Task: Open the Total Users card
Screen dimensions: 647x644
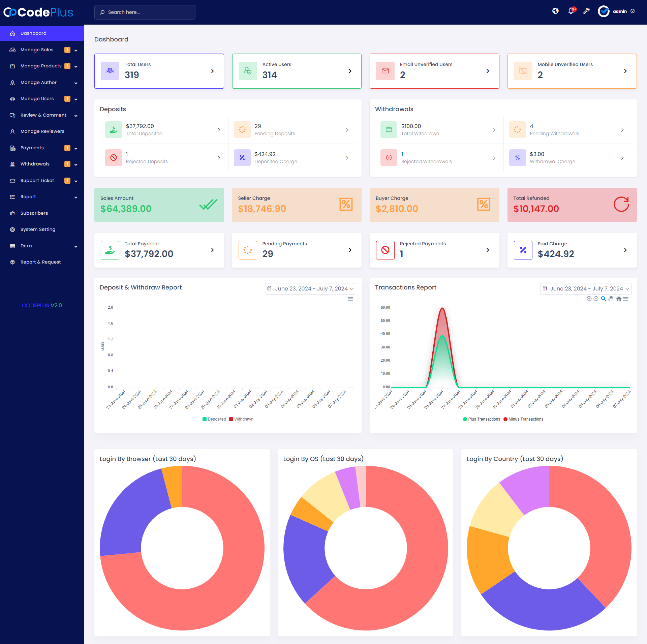Action: click(x=159, y=71)
